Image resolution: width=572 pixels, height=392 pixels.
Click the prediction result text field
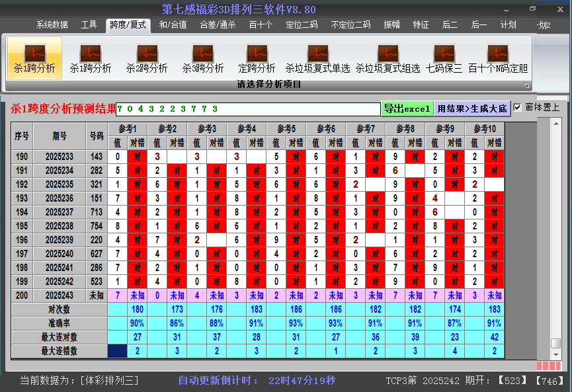tap(248, 108)
